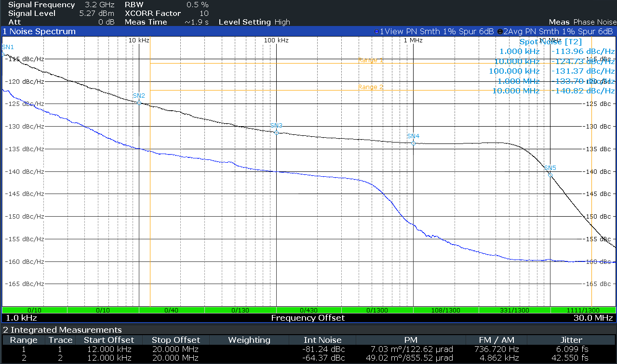Pick the SN4 marker at 1 MHz
The width and height of the screenshot is (617, 364).
tap(413, 143)
